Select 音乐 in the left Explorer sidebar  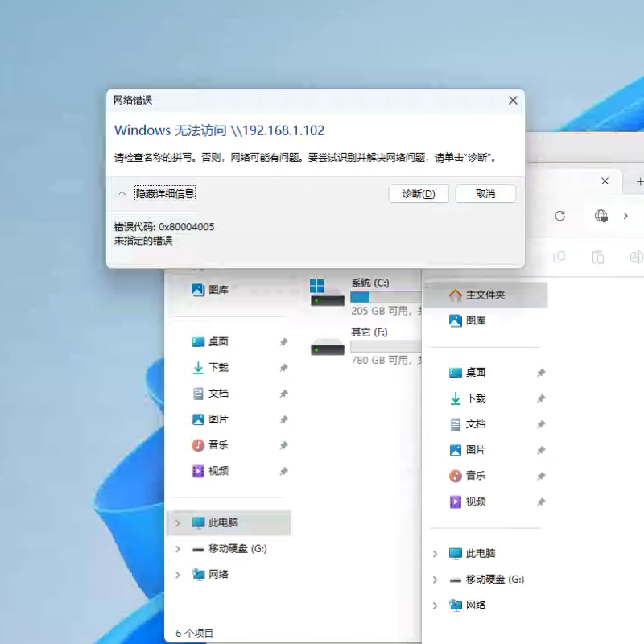click(210, 445)
